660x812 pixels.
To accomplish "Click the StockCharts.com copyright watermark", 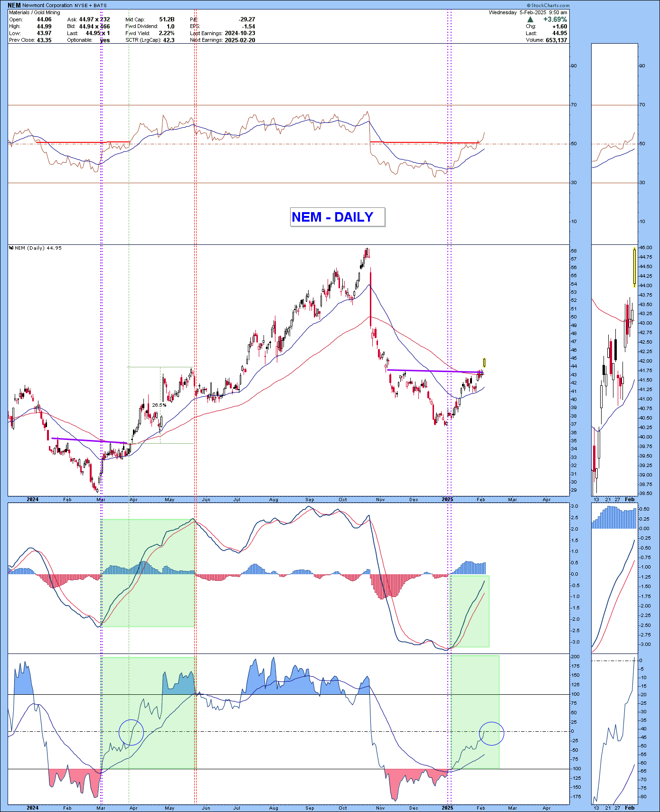I will [x=547, y=5].
